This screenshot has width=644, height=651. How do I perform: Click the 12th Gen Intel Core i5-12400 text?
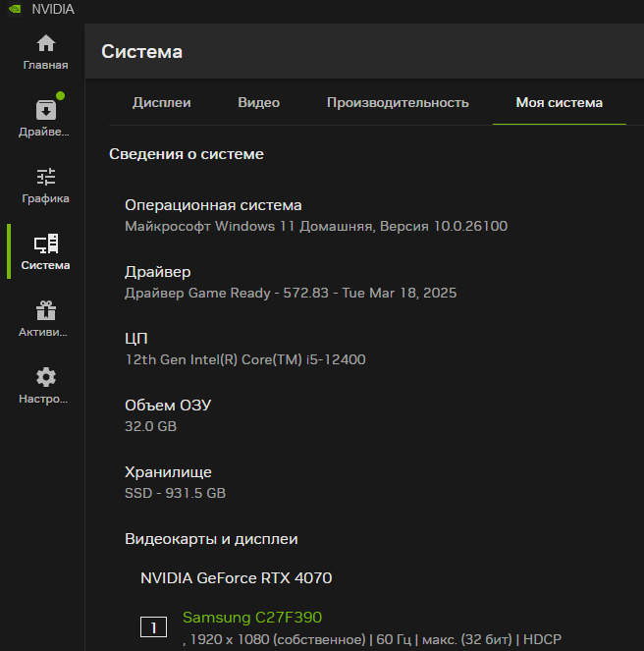[x=245, y=359]
